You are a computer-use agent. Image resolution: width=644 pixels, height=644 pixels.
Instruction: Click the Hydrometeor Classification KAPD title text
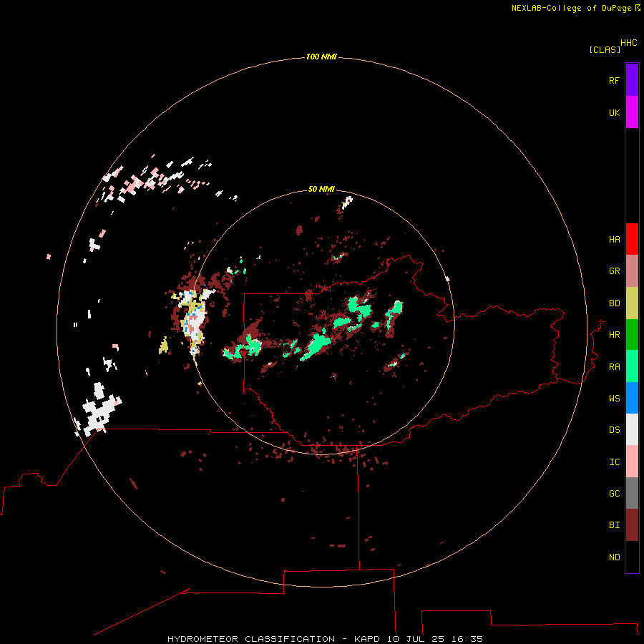click(325, 639)
